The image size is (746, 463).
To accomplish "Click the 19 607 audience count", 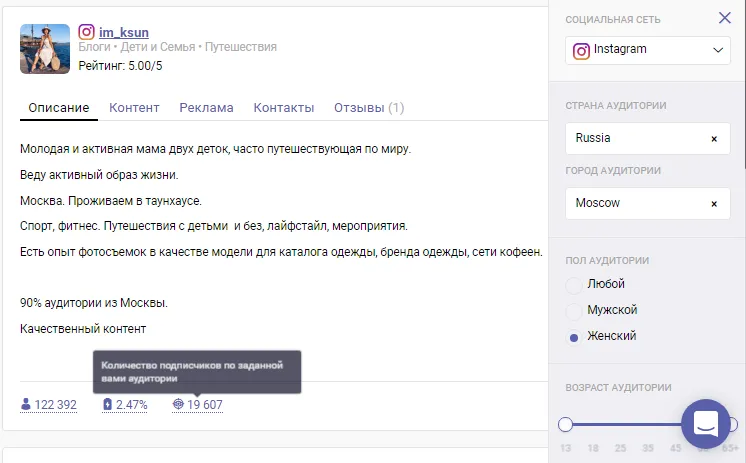I will [205, 405].
